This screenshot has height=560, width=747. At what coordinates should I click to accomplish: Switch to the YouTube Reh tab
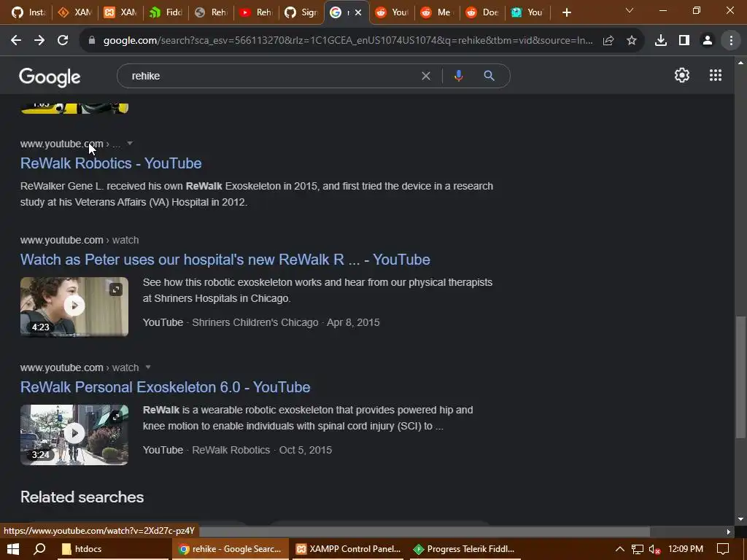pyautogui.click(x=256, y=13)
